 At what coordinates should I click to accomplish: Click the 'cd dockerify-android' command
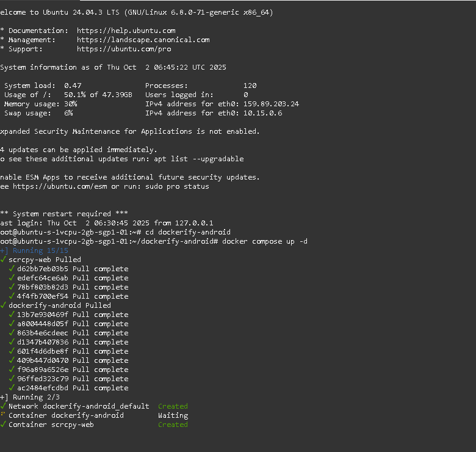tap(188, 232)
